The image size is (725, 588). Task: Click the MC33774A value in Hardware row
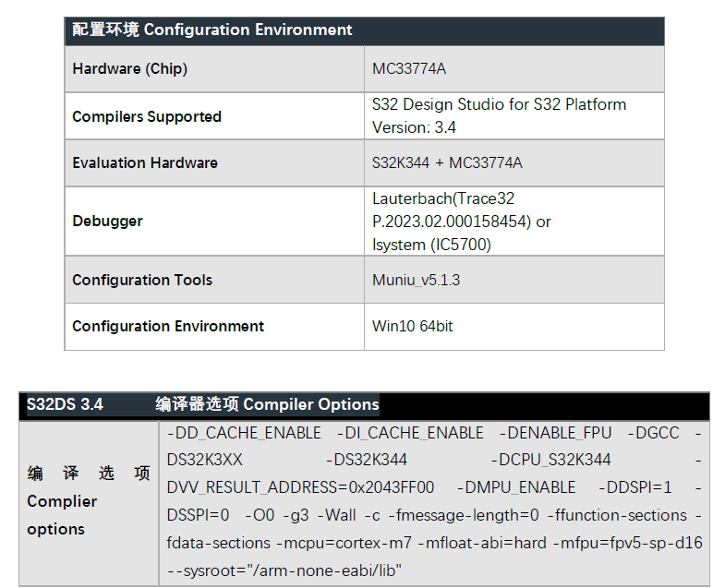click(409, 69)
